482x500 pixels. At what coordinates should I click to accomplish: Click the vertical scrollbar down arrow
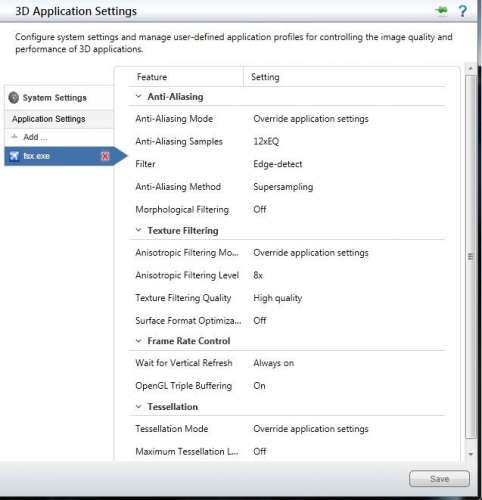pos(471,454)
